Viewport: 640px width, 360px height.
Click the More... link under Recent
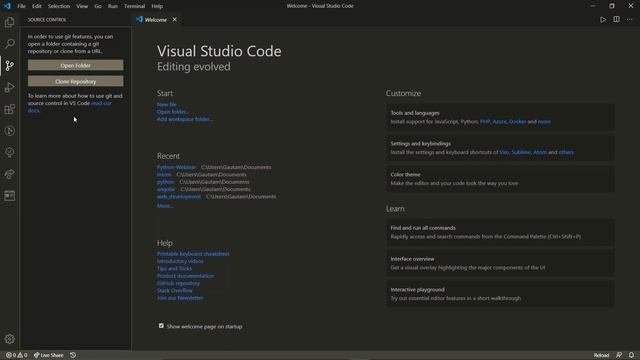(x=165, y=206)
